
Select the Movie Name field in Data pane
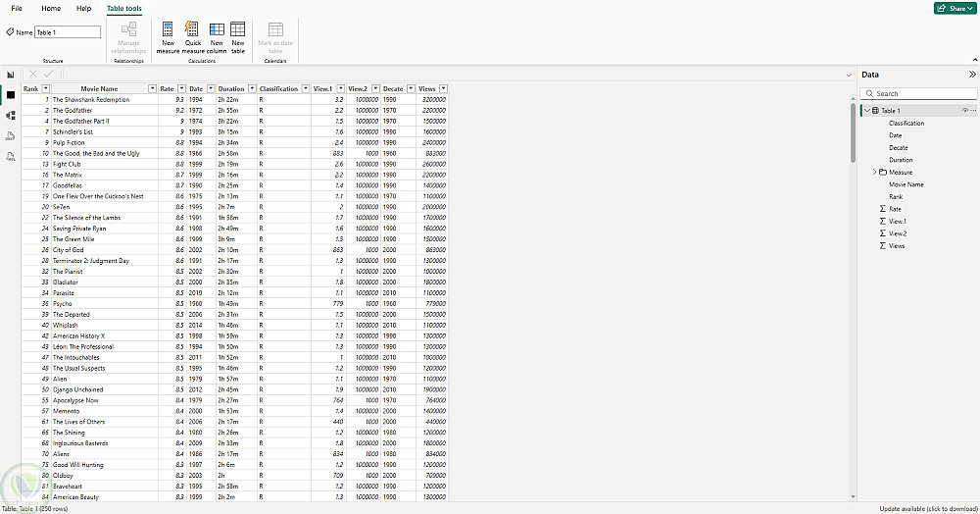pyautogui.click(x=906, y=184)
